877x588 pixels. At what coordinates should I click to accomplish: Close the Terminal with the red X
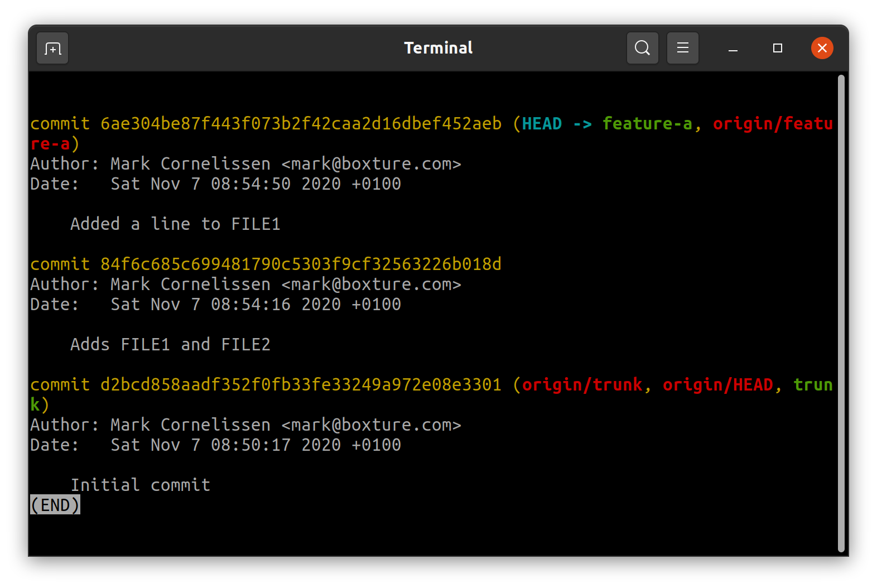(x=822, y=49)
